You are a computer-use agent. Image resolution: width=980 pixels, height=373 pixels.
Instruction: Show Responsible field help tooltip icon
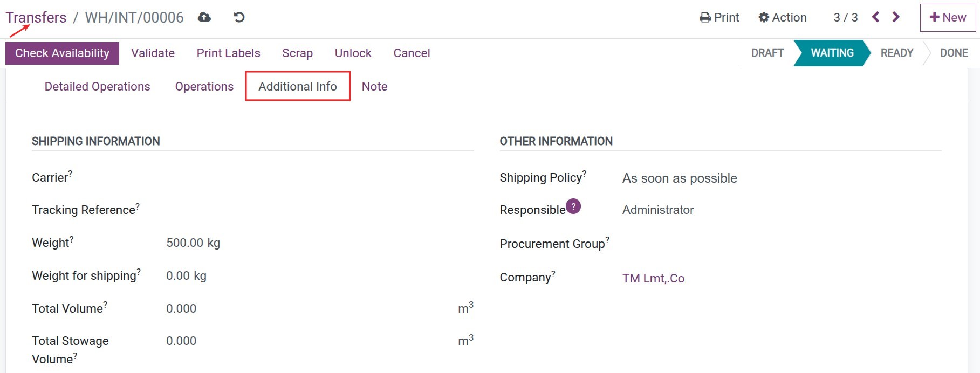(x=573, y=206)
